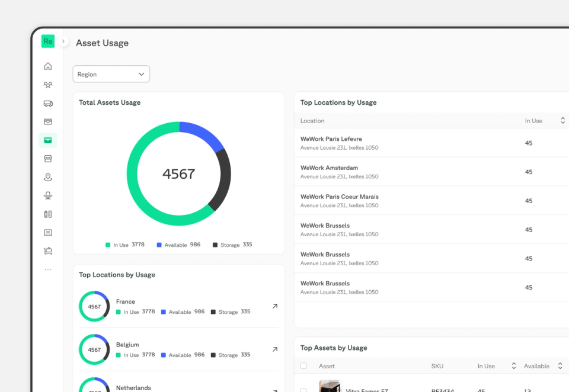Select the WeWork Paris Lefevre row
The height and width of the screenshot is (392, 569).
431,143
